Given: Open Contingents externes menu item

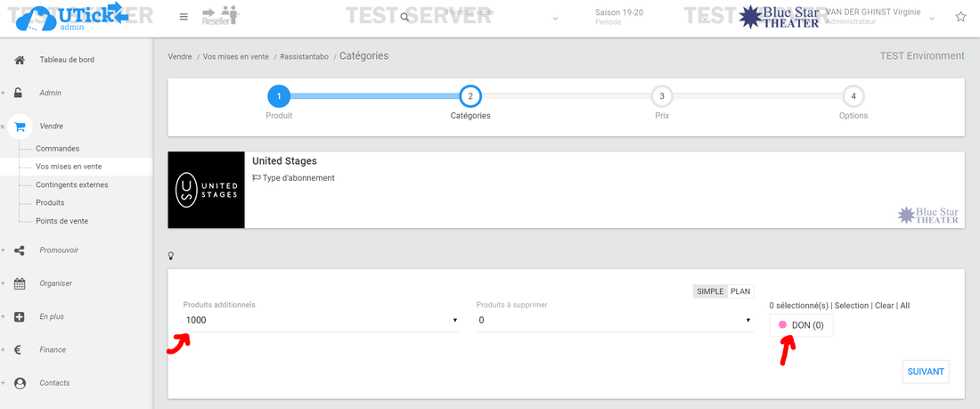Looking at the screenshot, I should pos(71,184).
